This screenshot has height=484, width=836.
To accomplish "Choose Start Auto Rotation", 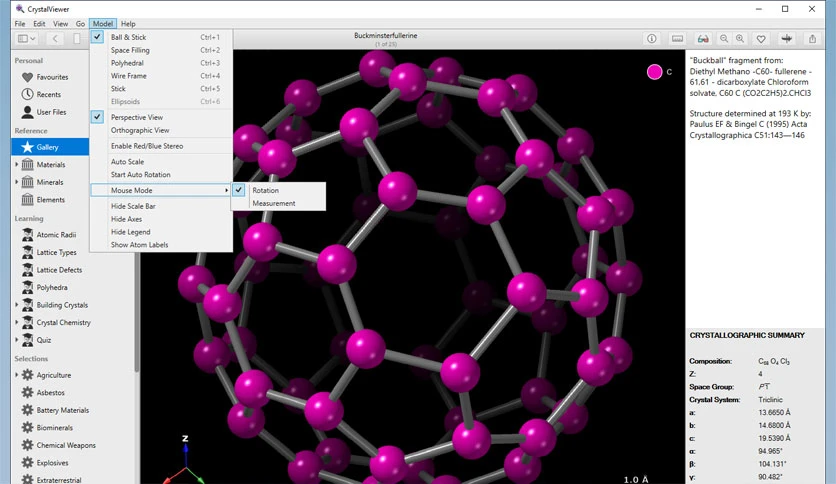I will pos(161,175).
